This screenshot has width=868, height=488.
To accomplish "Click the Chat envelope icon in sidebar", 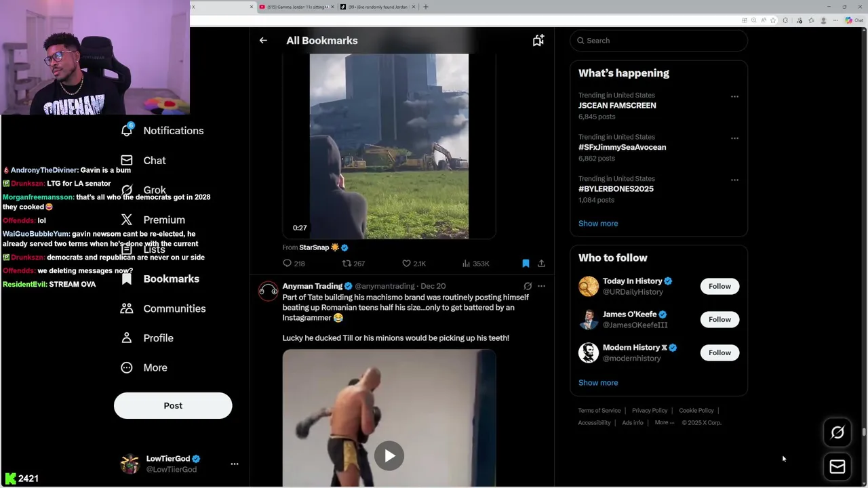I will pos(127,161).
